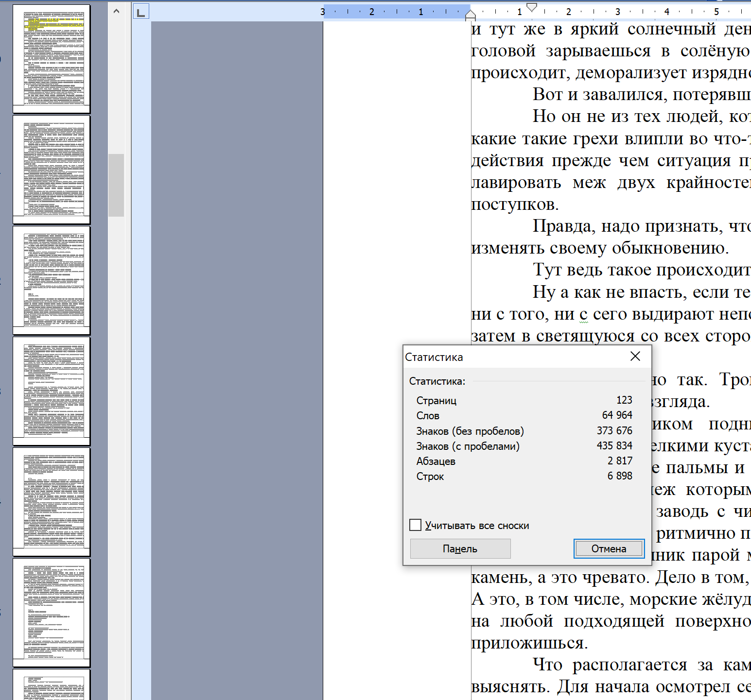Click the first-line indent marker on ruler
751x700 pixels.
click(x=532, y=7)
